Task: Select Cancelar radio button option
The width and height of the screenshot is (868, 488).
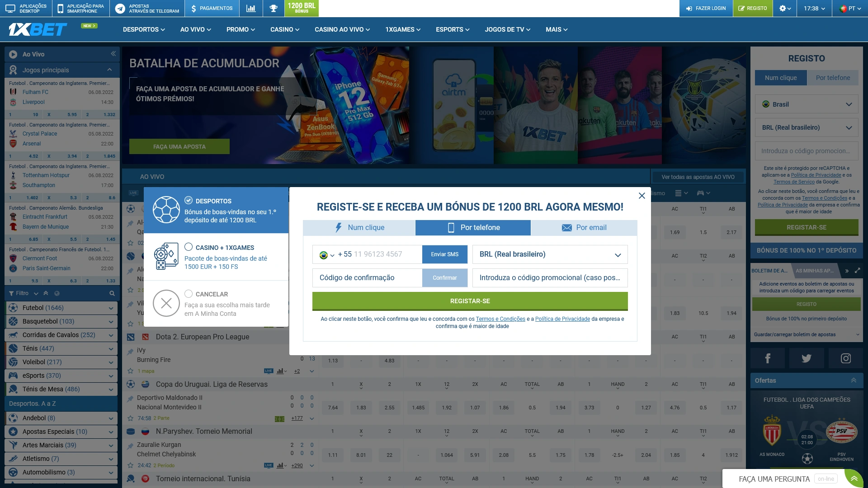Action: click(x=189, y=294)
